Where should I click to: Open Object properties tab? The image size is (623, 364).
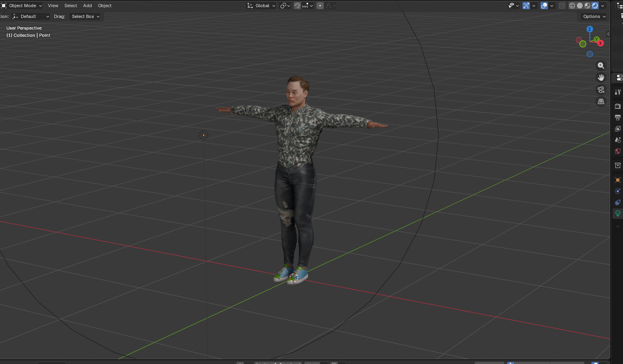coord(618,180)
